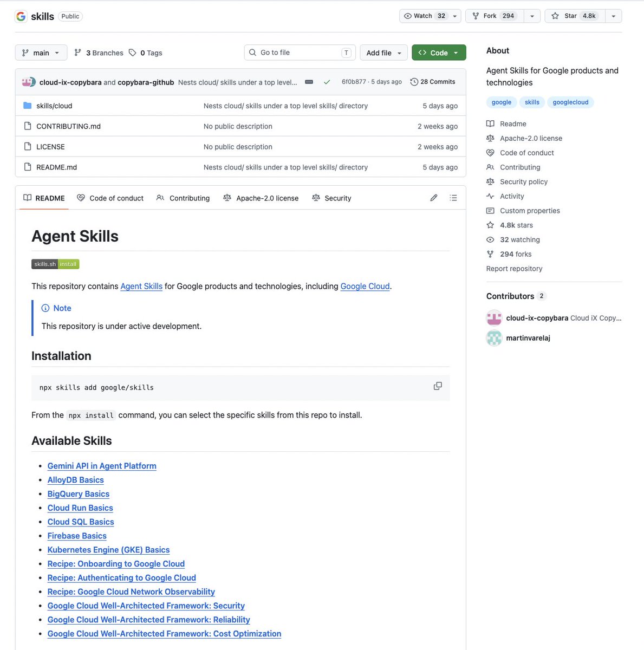
Task: Open the skills/cloud folder
Action: coord(54,106)
